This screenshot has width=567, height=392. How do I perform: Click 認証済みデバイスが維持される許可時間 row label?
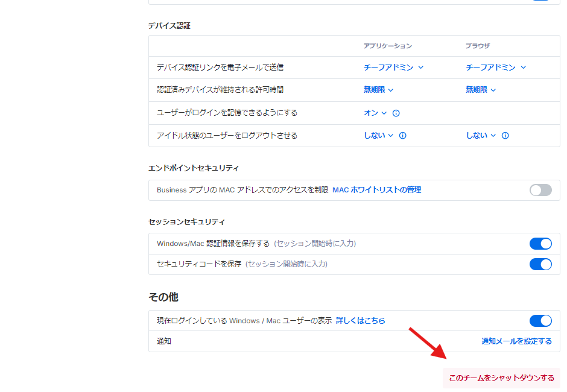click(220, 90)
